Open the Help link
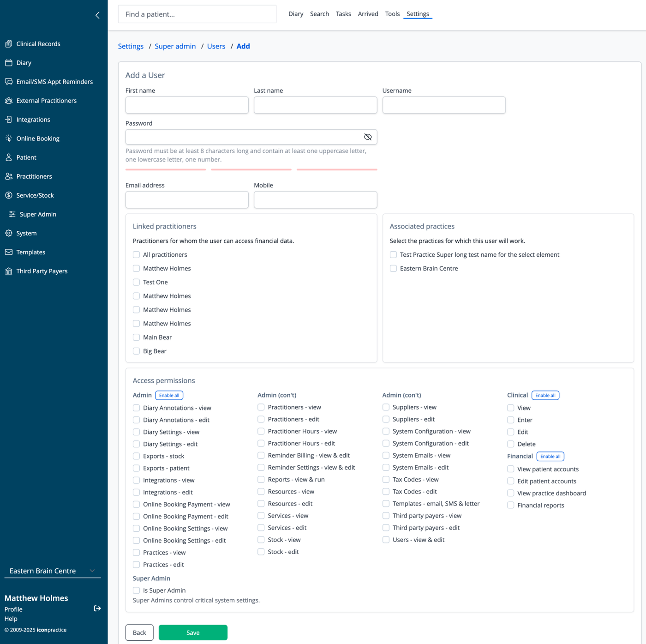The image size is (646, 644). tap(11, 619)
